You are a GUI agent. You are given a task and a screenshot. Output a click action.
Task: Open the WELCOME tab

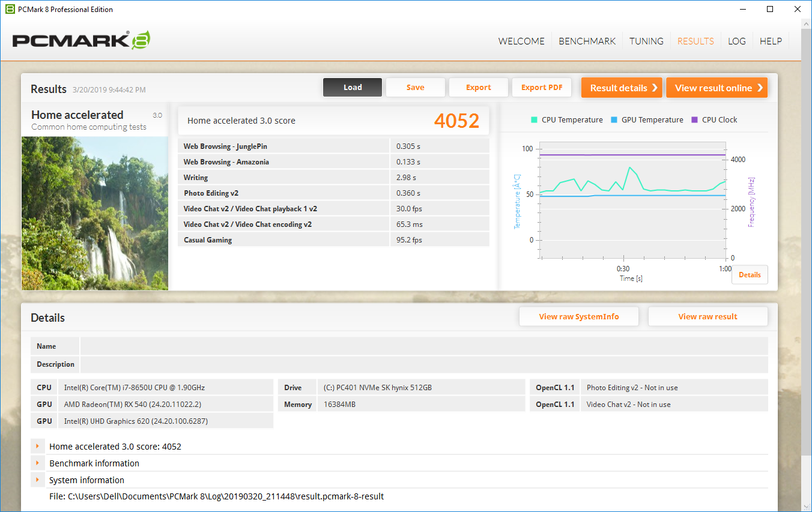click(x=521, y=41)
